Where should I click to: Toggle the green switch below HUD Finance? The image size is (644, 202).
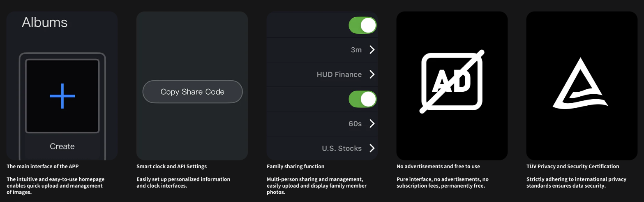[x=362, y=99]
